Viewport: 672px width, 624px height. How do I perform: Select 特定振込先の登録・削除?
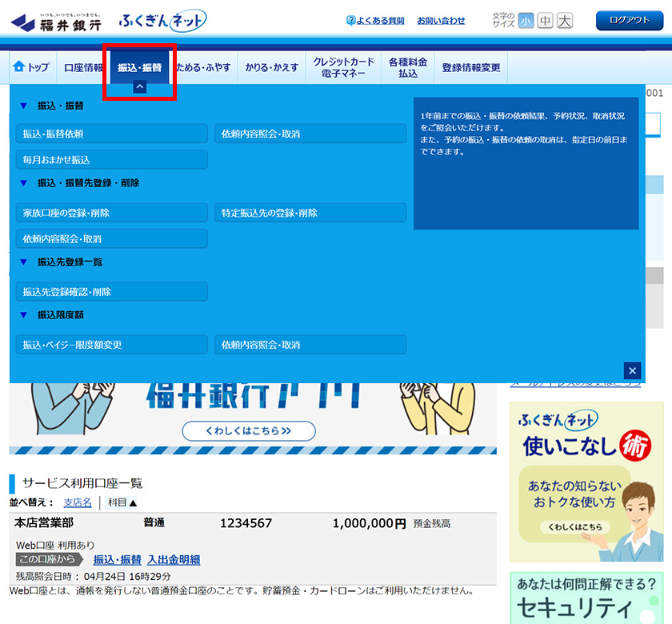tap(310, 213)
